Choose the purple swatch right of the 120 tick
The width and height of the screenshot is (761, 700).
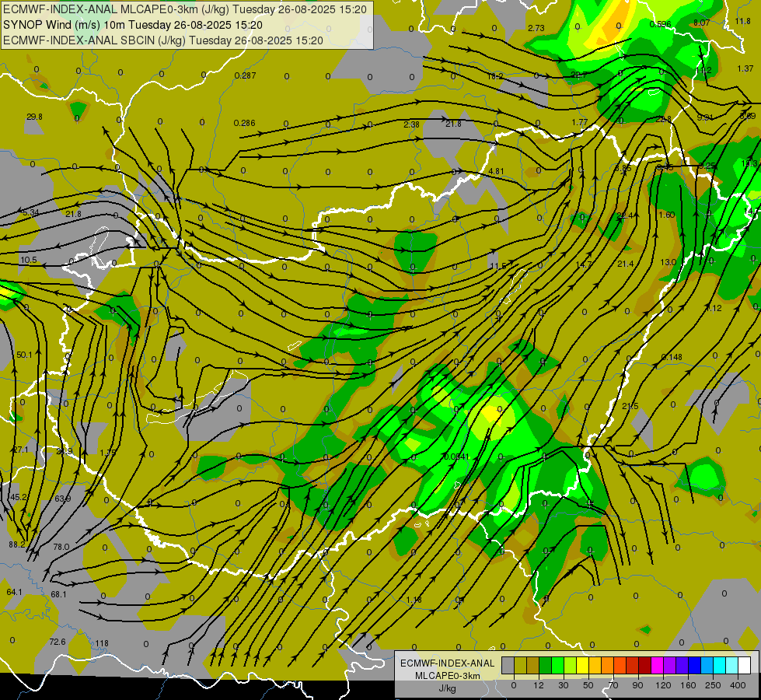point(670,665)
